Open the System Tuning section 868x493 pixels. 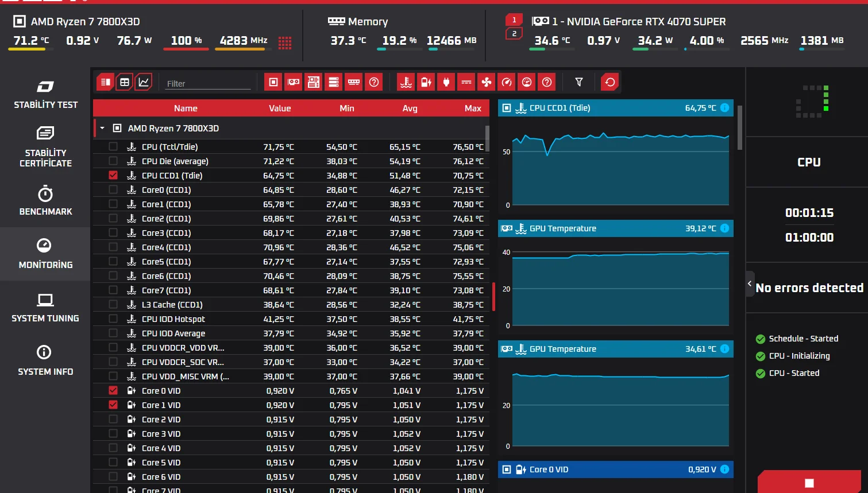click(x=45, y=308)
